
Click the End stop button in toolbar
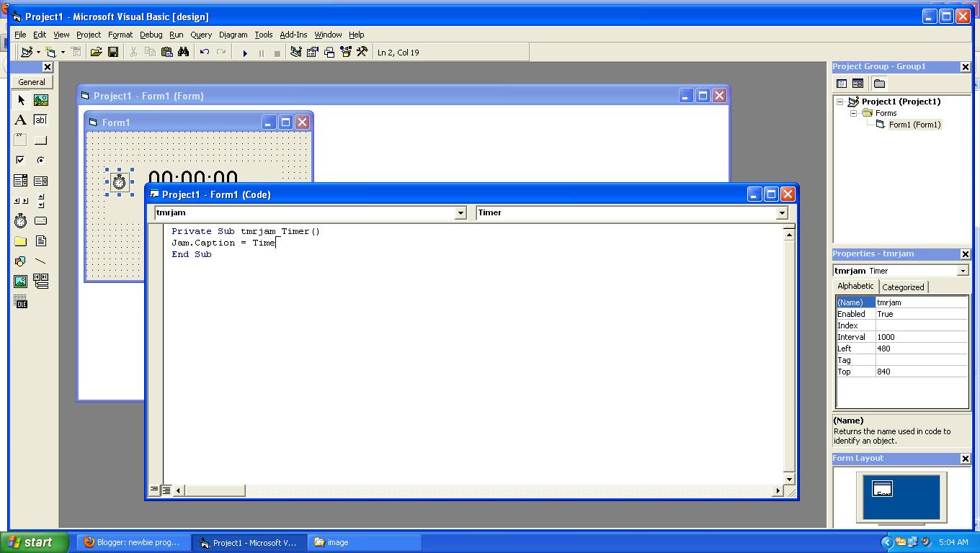[x=277, y=53]
